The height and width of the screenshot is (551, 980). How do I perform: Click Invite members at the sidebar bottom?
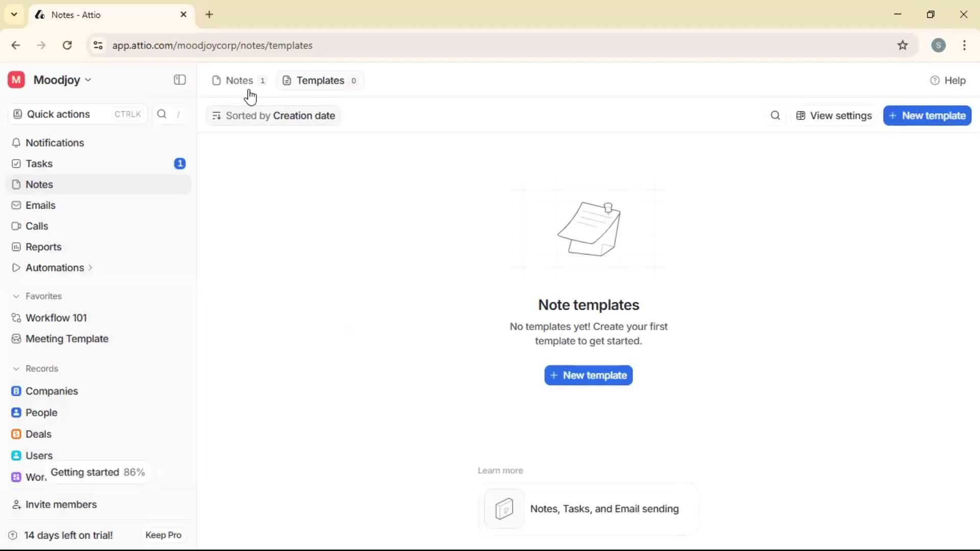tap(60, 504)
